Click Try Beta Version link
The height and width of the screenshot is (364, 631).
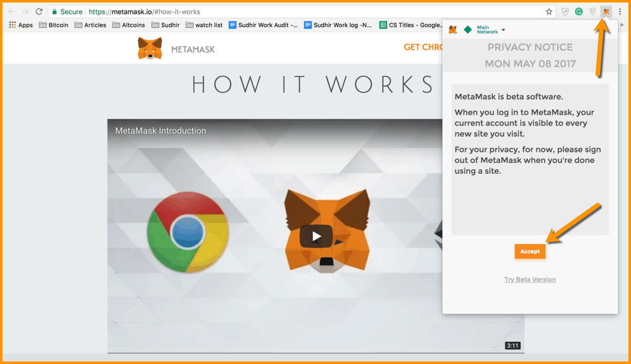[x=530, y=279]
